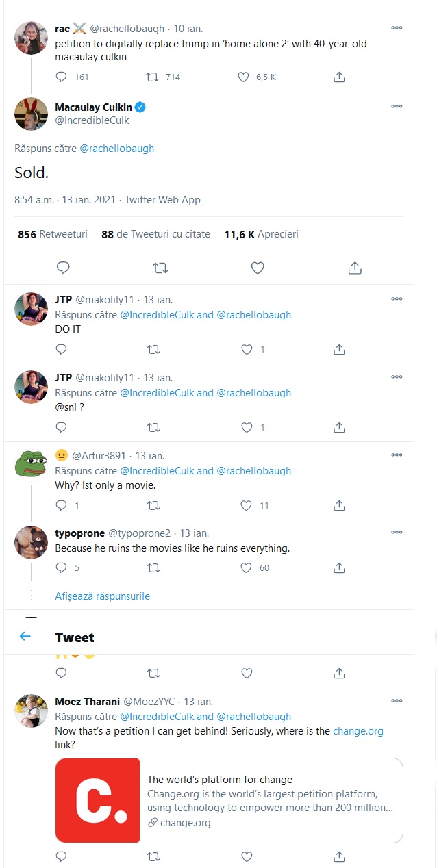The height and width of the screenshot is (868, 437).
Task: Like the Artur3891 "Why? Ist only a movie" tweet
Action: tap(247, 506)
